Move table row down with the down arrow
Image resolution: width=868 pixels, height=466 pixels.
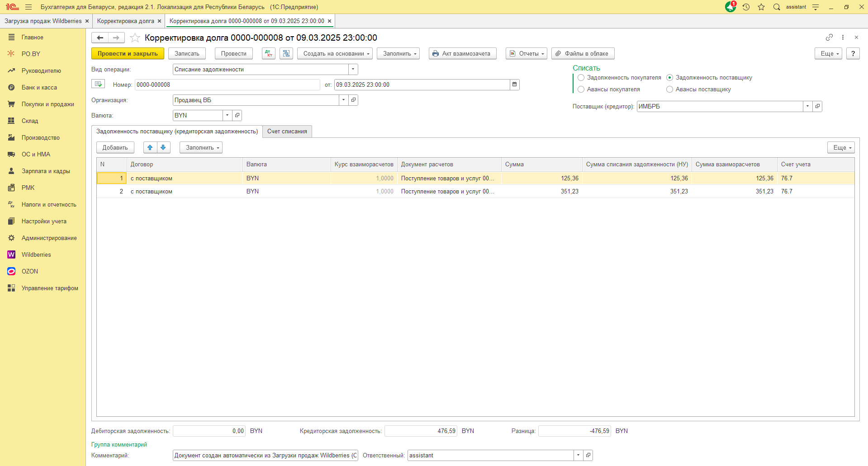(163, 147)
